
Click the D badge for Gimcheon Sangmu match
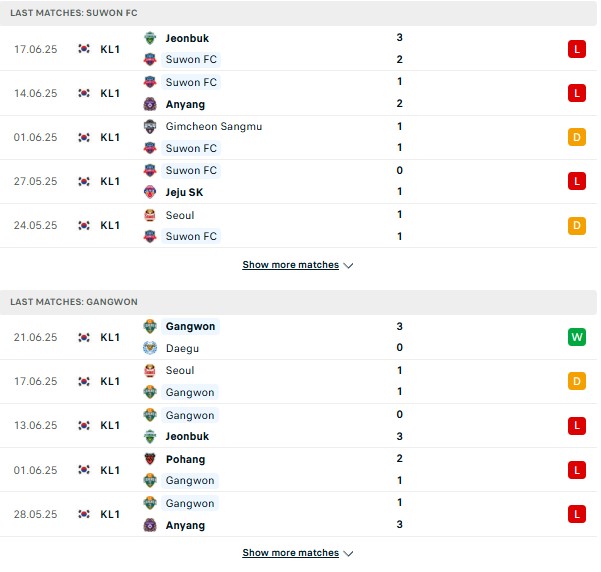tap(576, 137)
